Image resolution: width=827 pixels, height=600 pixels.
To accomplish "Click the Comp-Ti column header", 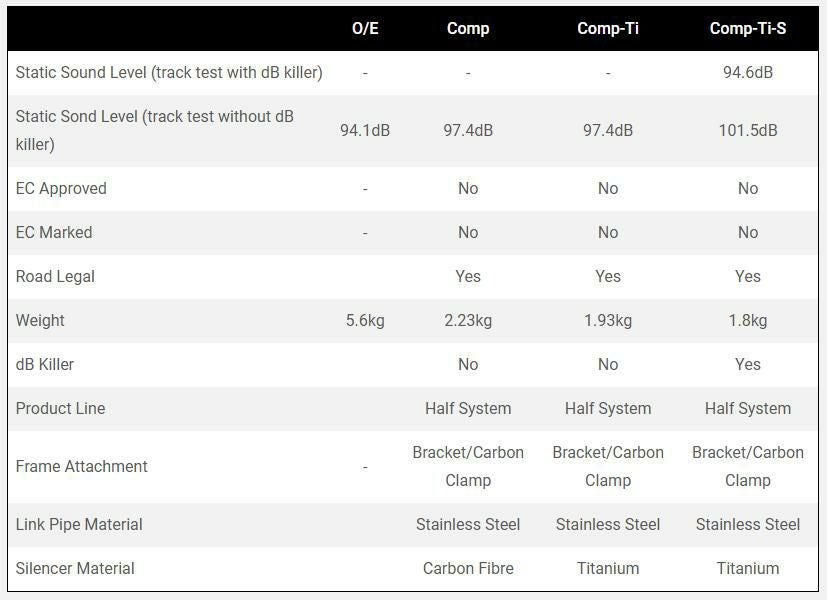I will coord(608,28).
